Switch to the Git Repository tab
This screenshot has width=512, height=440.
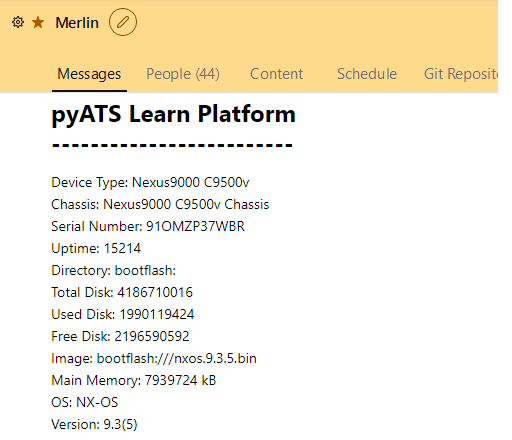click(461, 74)
